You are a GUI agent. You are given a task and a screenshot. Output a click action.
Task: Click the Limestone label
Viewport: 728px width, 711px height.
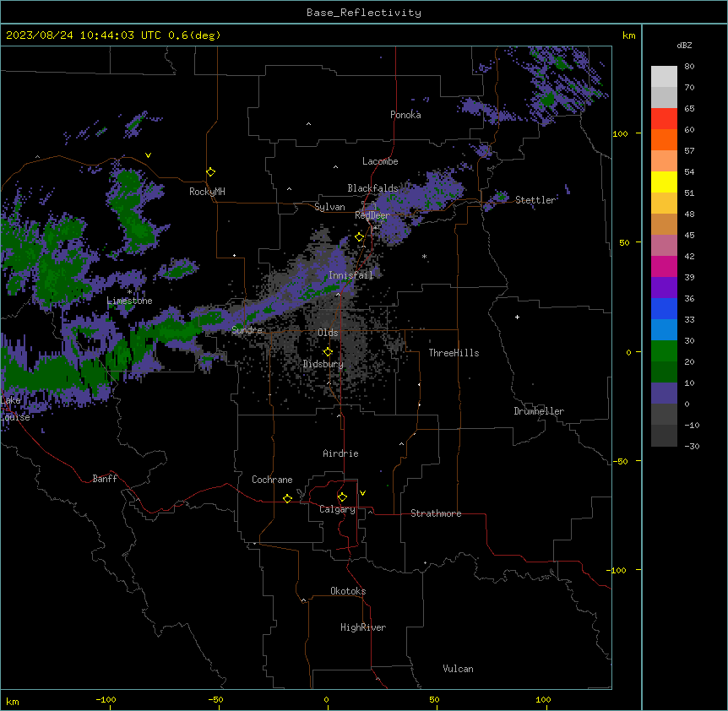(x=129, y=301)
